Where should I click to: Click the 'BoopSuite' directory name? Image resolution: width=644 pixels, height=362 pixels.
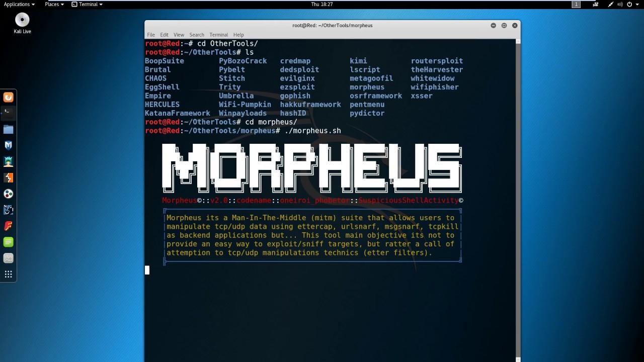point(165,61)
